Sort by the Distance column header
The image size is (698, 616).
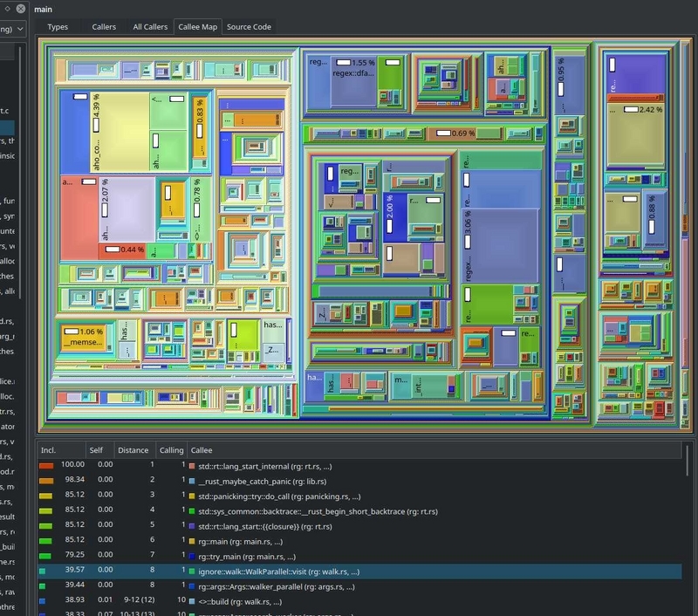[x=134, y=450]
